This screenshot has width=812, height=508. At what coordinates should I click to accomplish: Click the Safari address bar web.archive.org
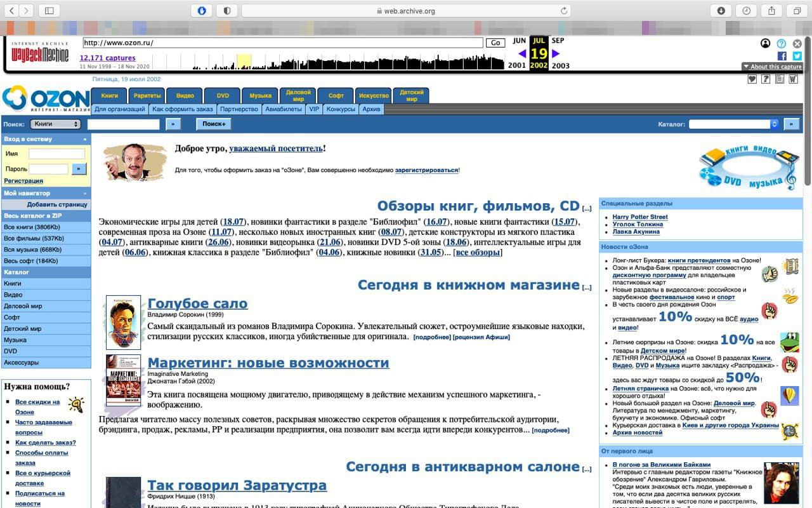point(406,11)
